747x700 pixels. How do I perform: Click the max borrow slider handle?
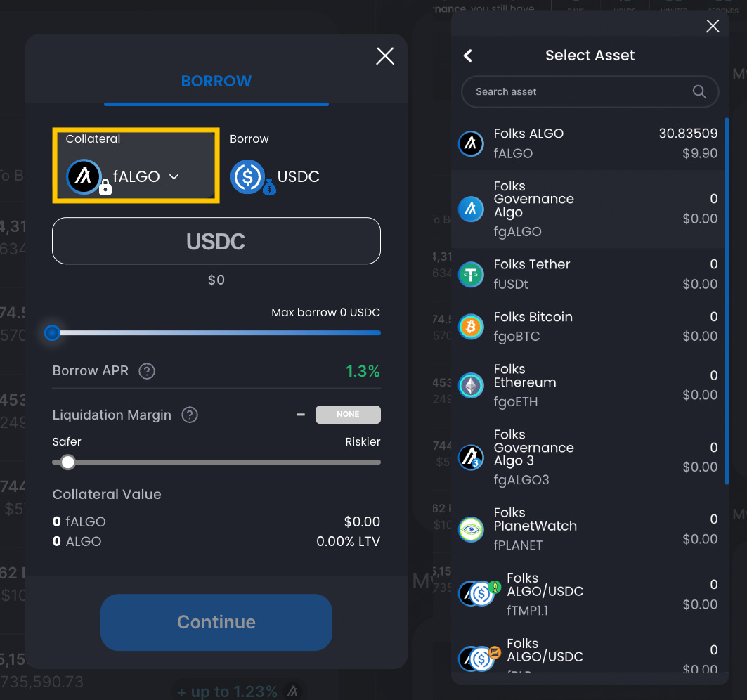[52, 332]
